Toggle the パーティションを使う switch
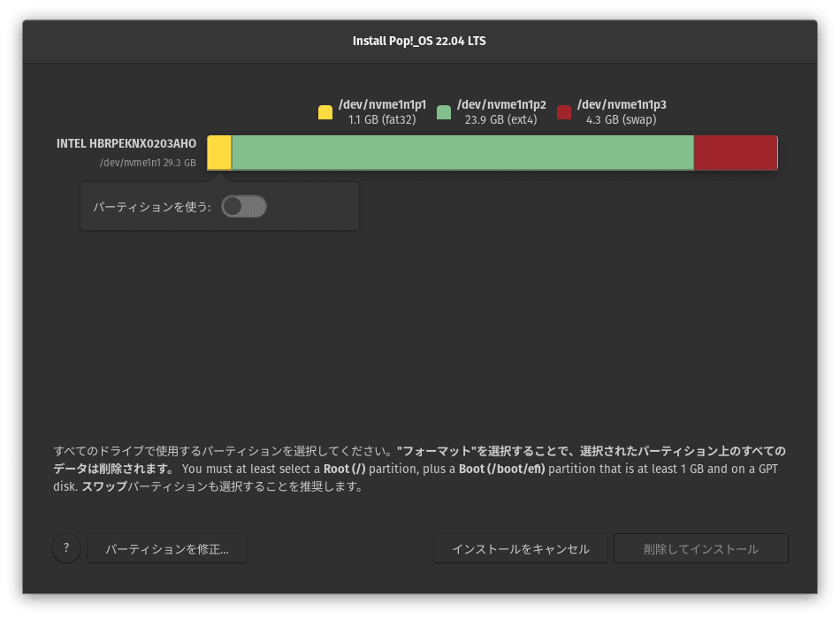The image size is (840, 619). [x=244, y=206]
